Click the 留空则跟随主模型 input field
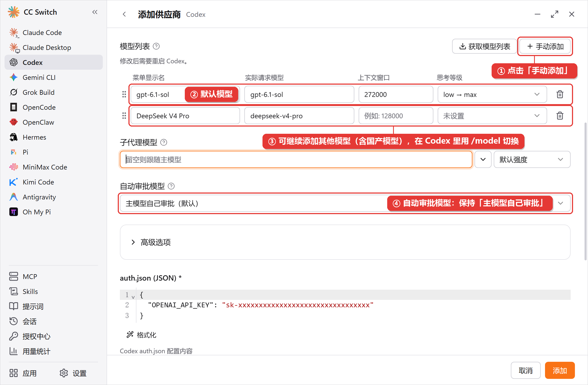The image size is (588, 385). [296, 160]
